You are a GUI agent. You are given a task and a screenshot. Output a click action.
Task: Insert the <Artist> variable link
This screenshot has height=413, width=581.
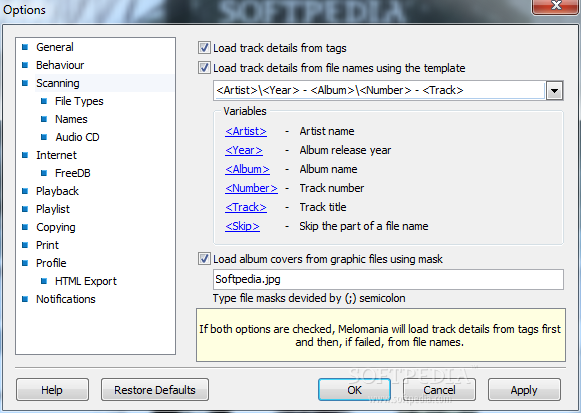tap(246, 131)
